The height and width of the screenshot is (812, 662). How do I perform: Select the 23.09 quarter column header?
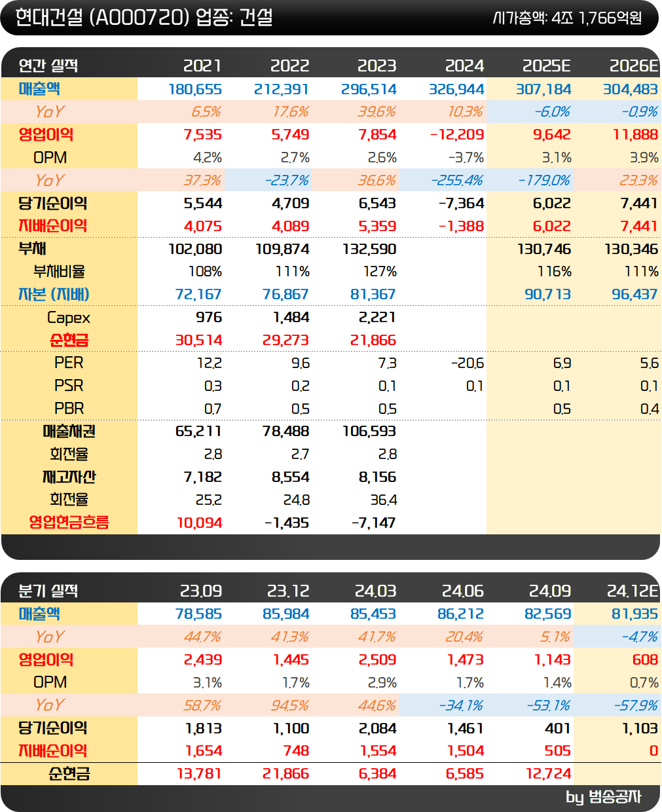tap(201, 591)
